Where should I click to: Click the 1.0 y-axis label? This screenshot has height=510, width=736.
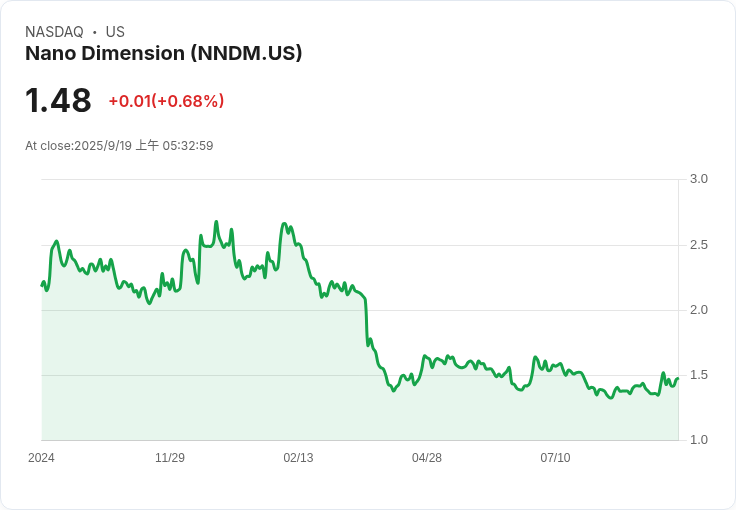699,440
